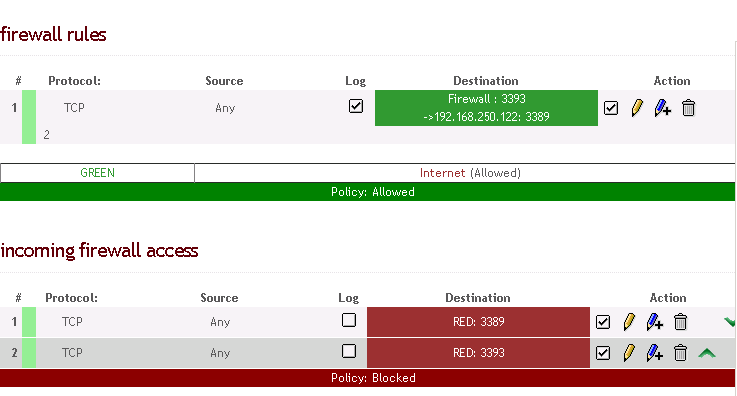
Task: Toggle enabled checkbox of Firewall 3393 rule
Action: [611, 108]
